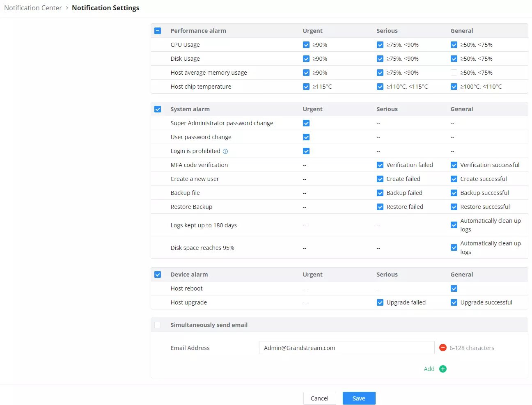Click the Performance alarm header label
The height and width of the screenshot is (405, 532).
point(198,31)
